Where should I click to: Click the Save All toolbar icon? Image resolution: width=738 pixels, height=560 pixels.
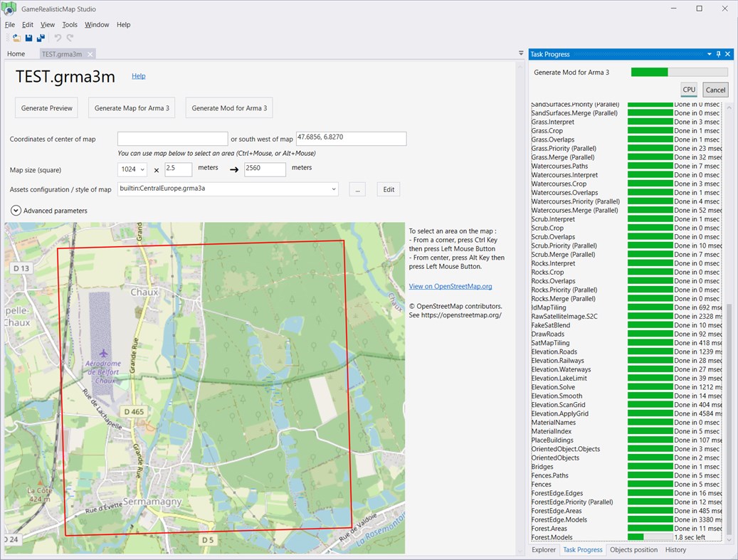pos(41,38)
